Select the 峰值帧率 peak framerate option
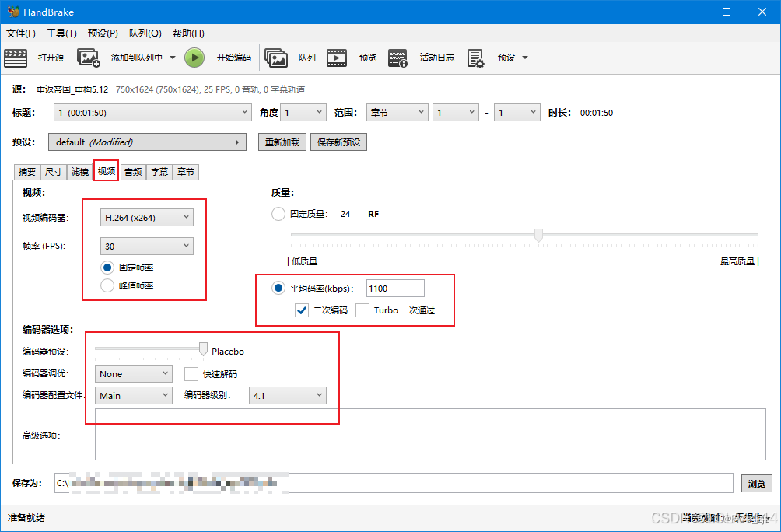 click(x=107, y=285)
